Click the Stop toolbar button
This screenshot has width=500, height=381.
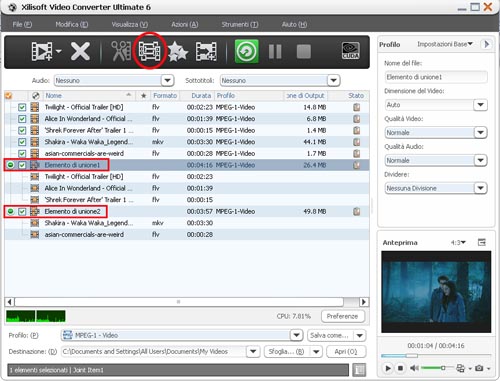click(303, 51)
